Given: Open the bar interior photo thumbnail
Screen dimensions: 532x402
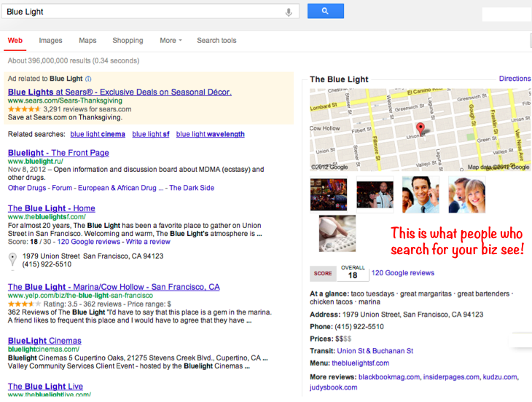Looking at the screenshot, I should 329,194.
